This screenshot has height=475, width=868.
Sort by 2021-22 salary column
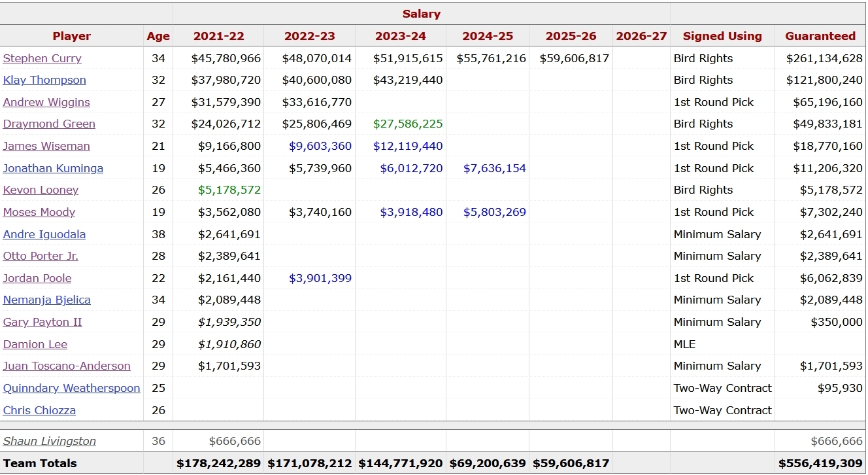(218, 36)
